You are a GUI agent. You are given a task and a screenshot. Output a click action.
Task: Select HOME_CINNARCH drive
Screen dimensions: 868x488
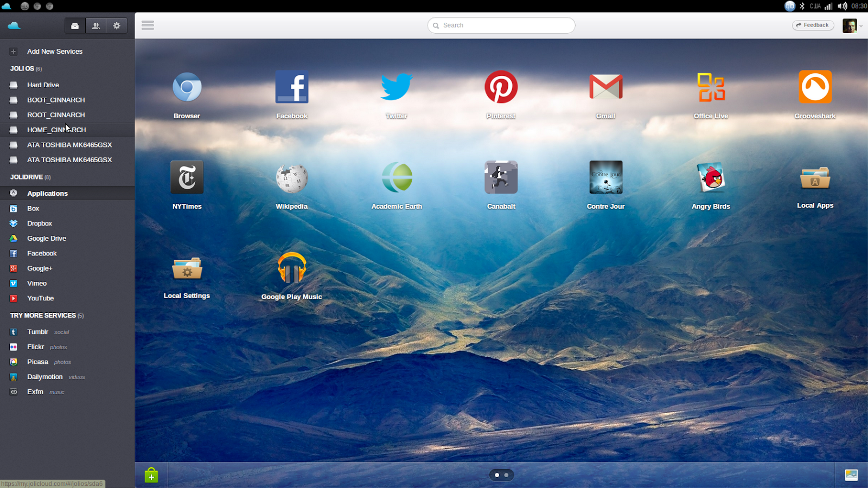pyautogui.click(x=67, y=130)
